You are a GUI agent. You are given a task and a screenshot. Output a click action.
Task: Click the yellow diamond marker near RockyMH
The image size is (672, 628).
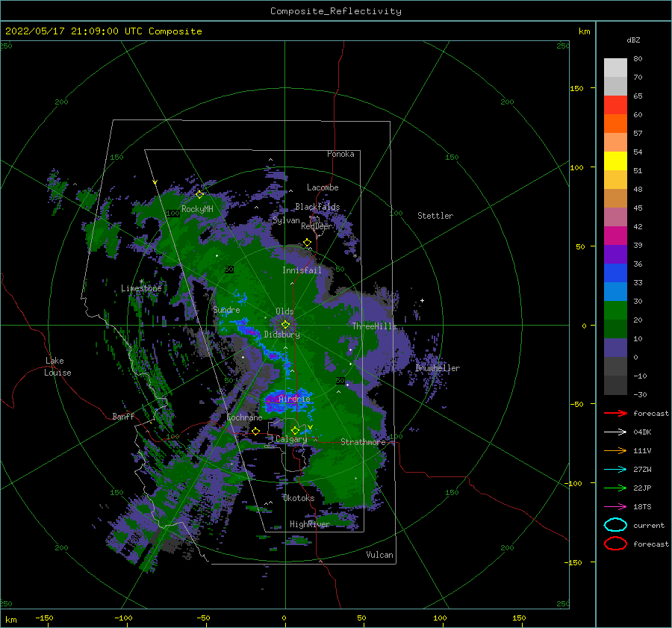click(199, 195)
